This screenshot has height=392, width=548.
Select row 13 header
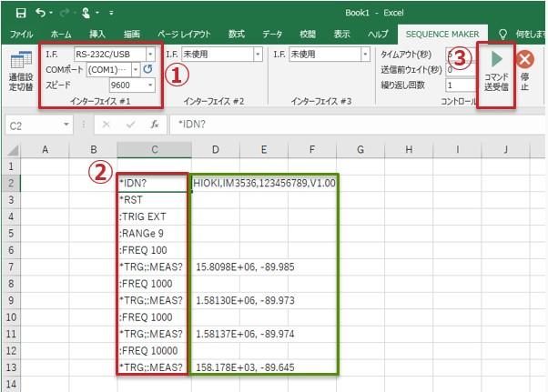pyautogui.click(x=11, y=367)
